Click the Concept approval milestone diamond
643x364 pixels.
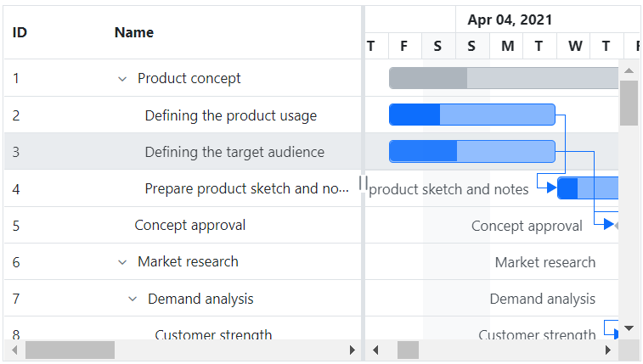618,225
